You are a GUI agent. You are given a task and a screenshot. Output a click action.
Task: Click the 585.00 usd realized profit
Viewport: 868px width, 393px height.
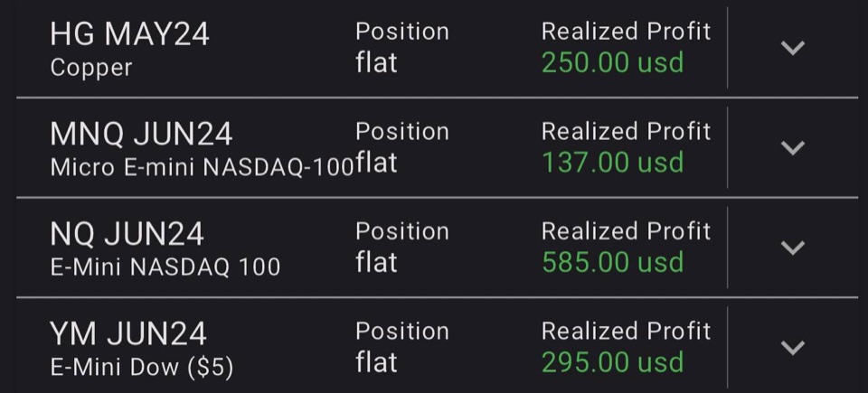(613, 262)
